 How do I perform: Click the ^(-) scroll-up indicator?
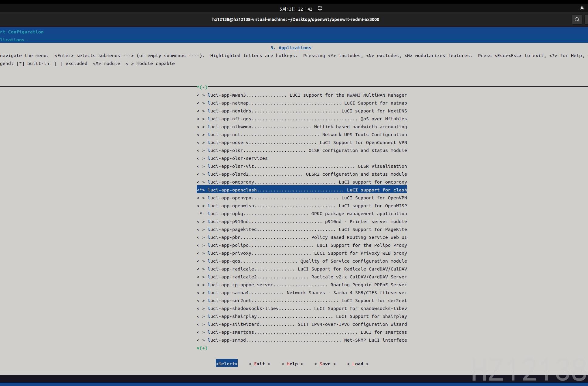pos(202,87)
